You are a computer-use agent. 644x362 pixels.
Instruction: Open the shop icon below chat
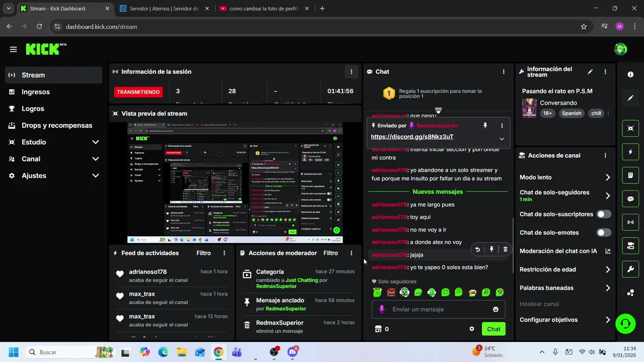pos(378,329)
